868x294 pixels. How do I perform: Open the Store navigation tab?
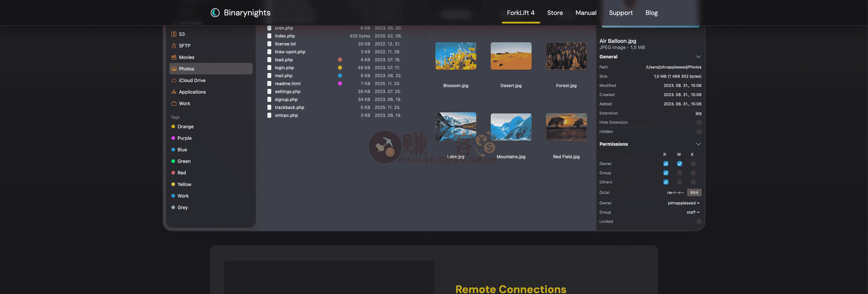coord(555,13)
